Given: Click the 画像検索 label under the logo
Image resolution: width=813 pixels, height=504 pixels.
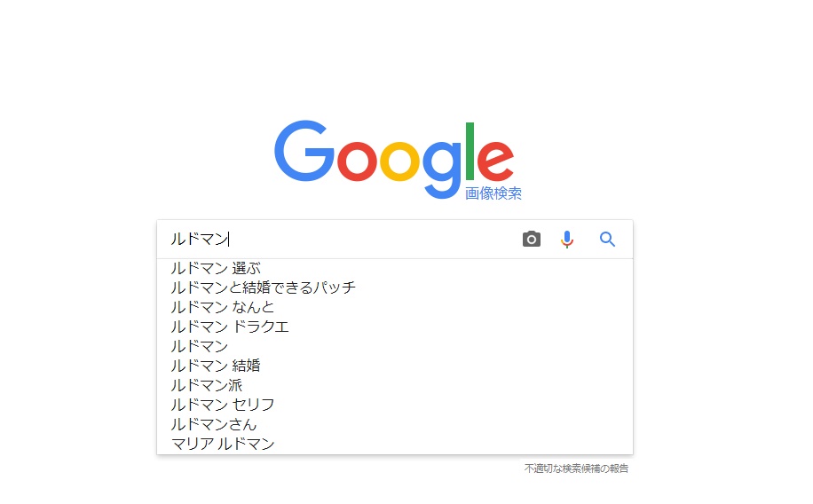Looking at the screenshot, I should (493, 193).
